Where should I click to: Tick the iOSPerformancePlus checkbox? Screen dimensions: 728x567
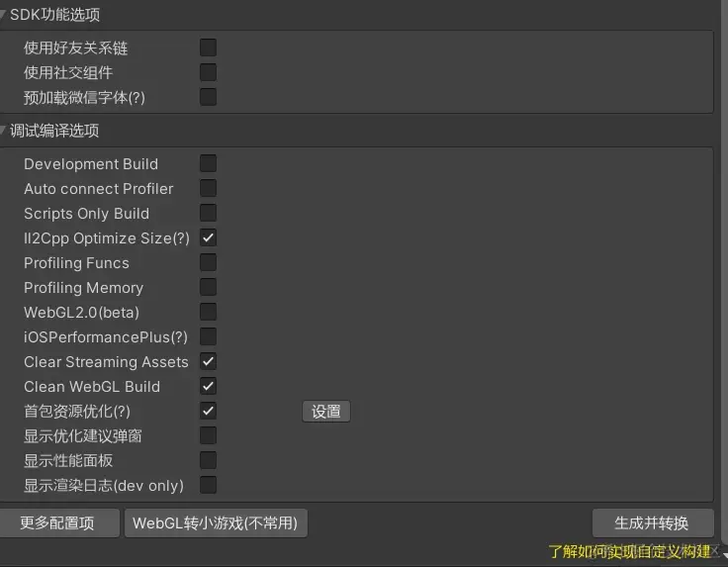(x=208, y=336)
